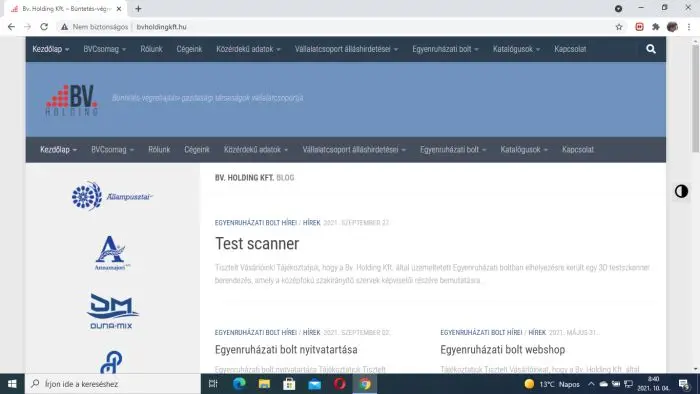Viewport: 700px width, 394px height.
Task: Reload the page with refresh icon
Action: pos(44,27)
